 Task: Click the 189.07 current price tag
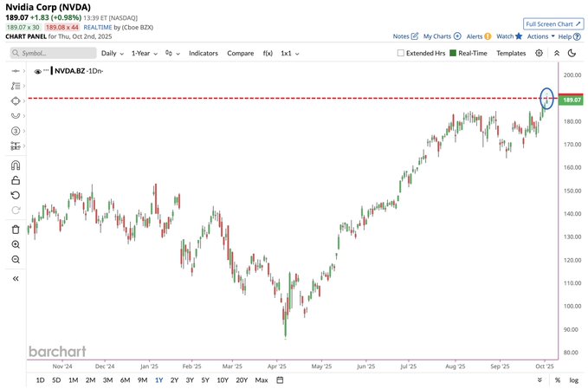(571, 100)
